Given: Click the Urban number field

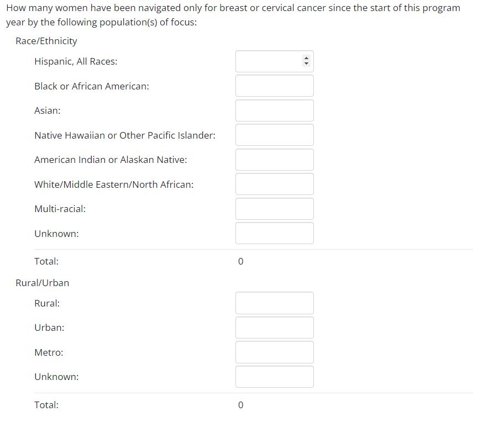Looking at the screenshot, I should (x=274, y=328).
